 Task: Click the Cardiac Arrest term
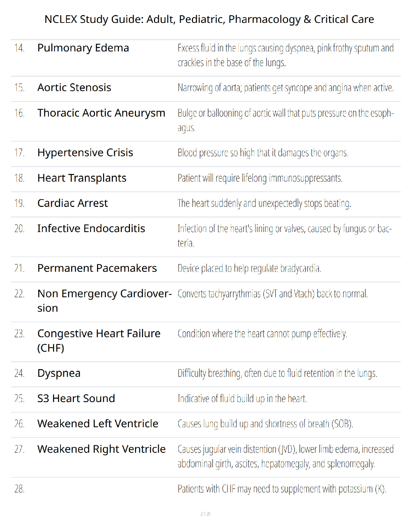[73, 203]
